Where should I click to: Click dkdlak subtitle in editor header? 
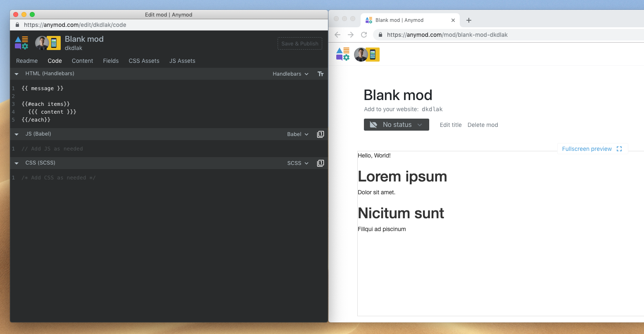(74, 48)
